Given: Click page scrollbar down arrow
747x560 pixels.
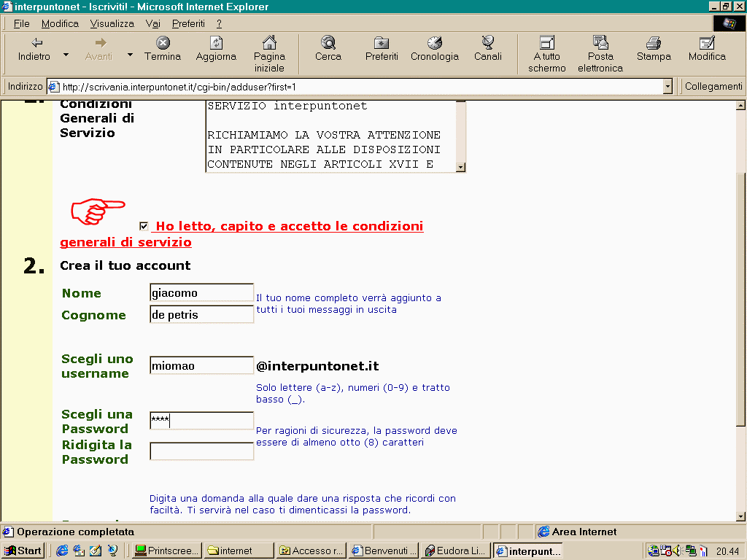Looking at the screenshot, I should [x=741, y=516].
